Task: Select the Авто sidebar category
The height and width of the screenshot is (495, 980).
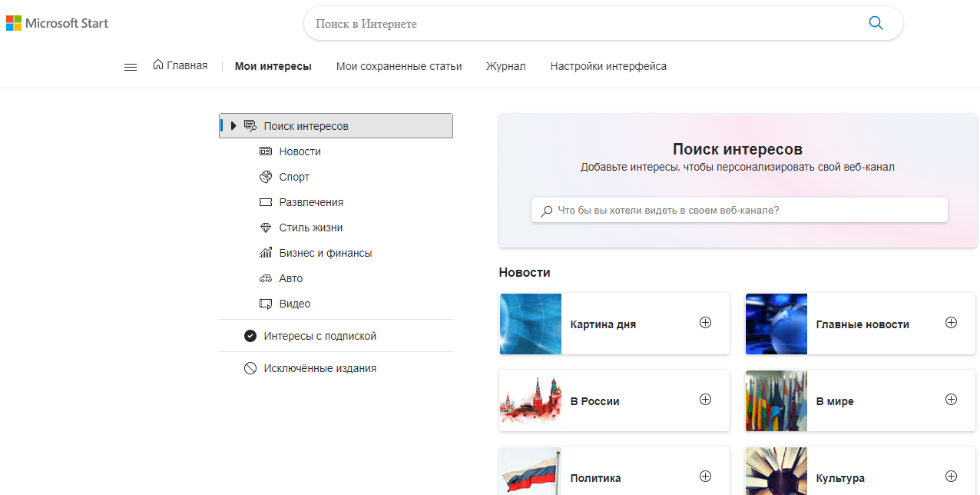Action: pos(290,278)
